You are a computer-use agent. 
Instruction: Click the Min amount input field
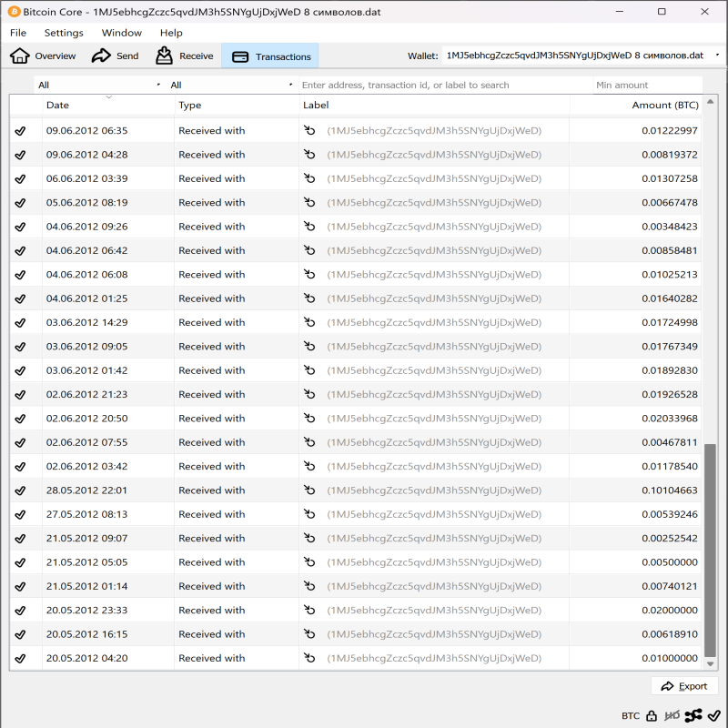pyautogui.click(x=648, y=85)
